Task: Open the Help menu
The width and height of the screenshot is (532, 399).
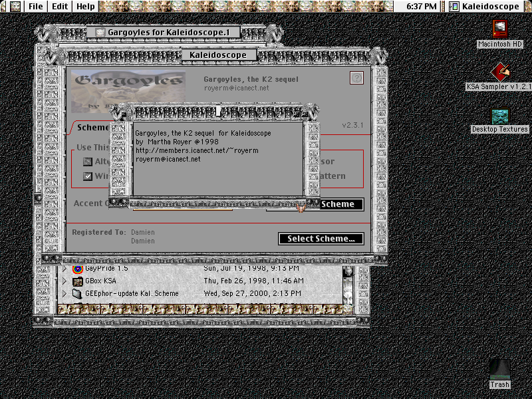Action: (x=86, y=6)
